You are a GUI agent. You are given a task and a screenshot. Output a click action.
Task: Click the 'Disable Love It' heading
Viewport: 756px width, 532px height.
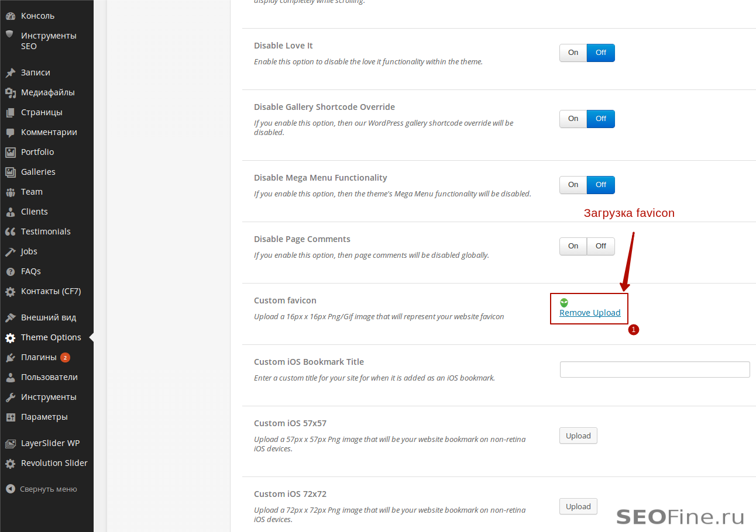[283, 46]
